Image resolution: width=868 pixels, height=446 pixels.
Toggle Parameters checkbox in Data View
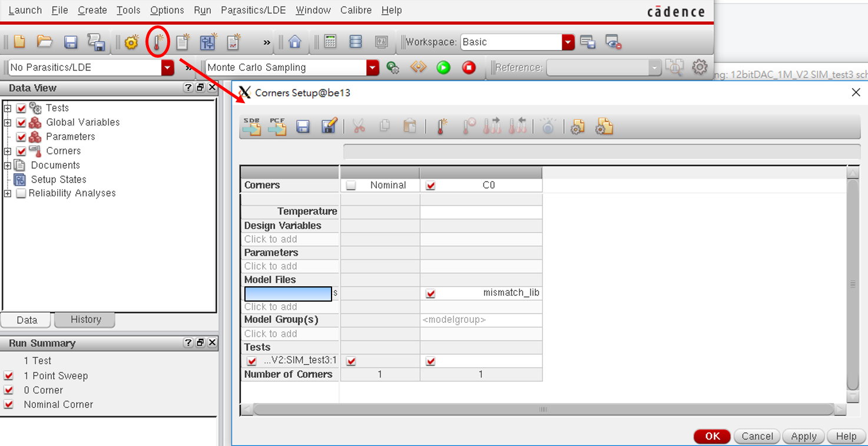coord(21,137)
